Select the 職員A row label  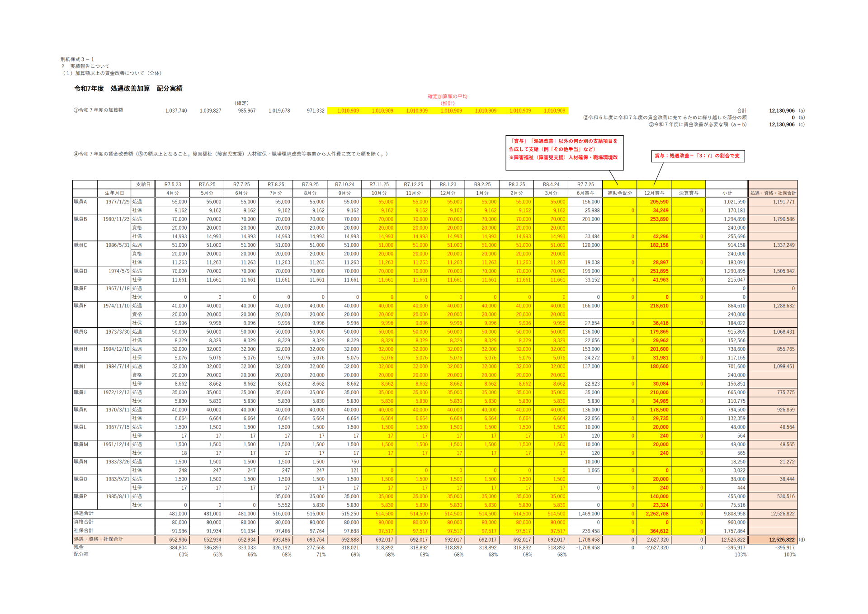pyautogui.click(x=80, y=202)
